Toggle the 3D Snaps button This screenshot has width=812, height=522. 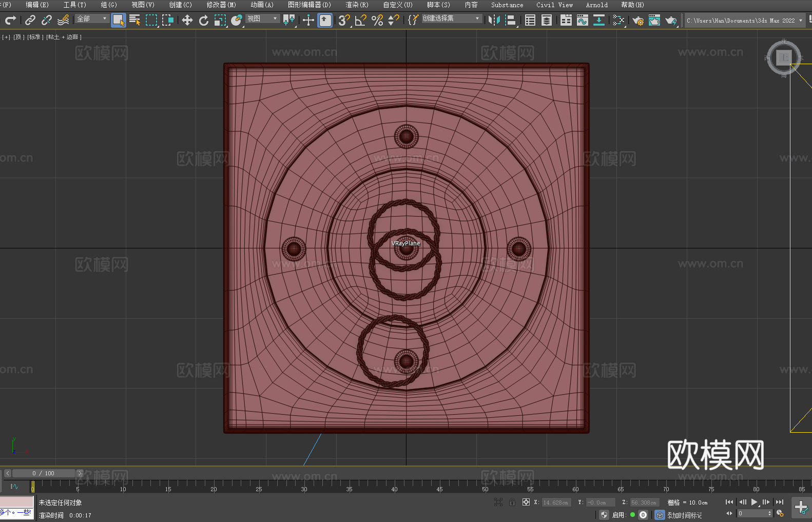344,20
